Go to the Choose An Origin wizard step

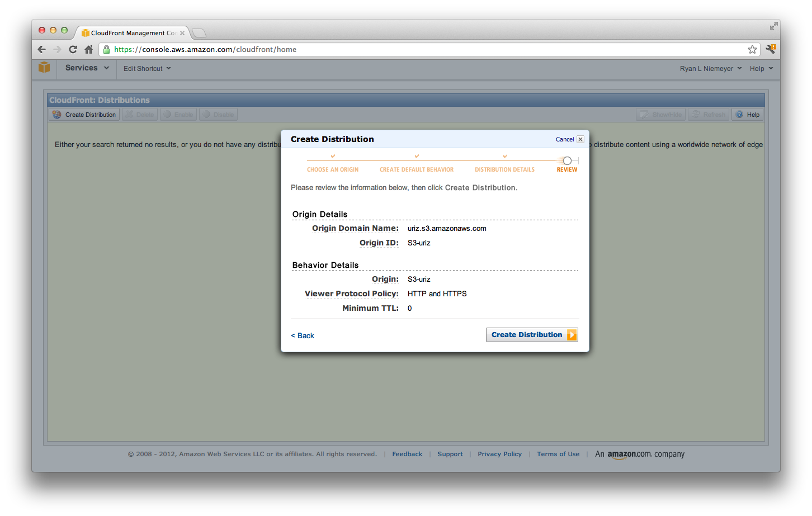pos(333,169)
